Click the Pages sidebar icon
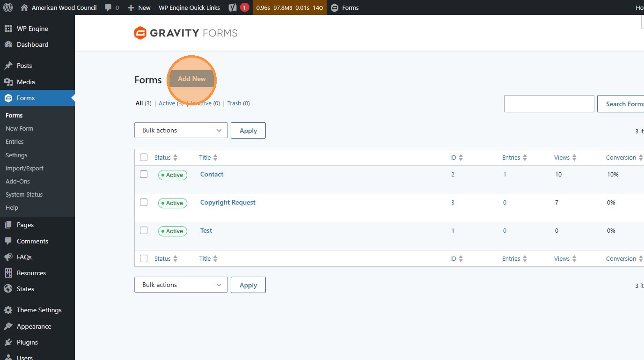 tap(8, 225)
